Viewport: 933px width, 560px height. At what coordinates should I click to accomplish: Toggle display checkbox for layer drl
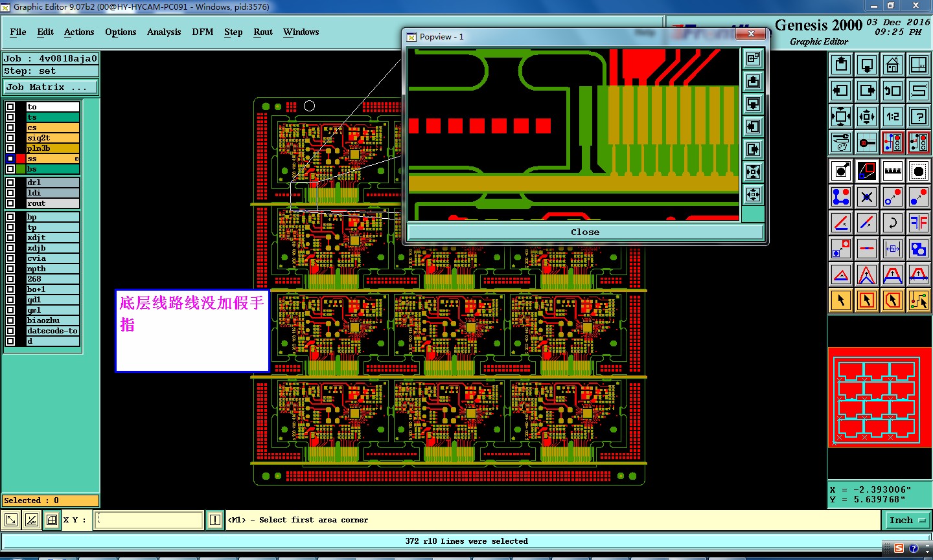click(x=10, y=183)
